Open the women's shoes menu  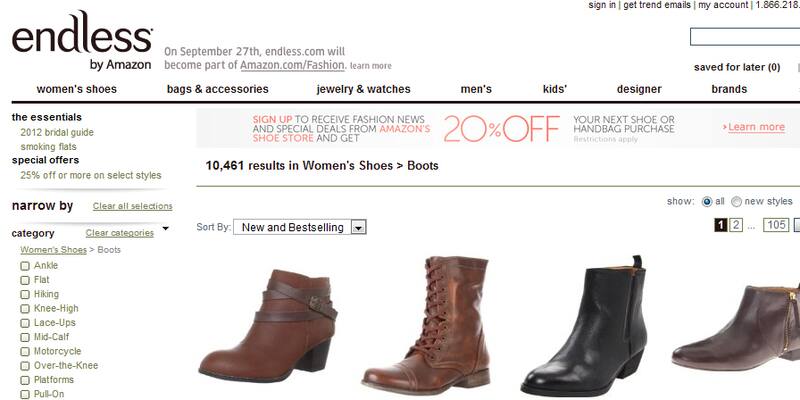pos(77,89)
